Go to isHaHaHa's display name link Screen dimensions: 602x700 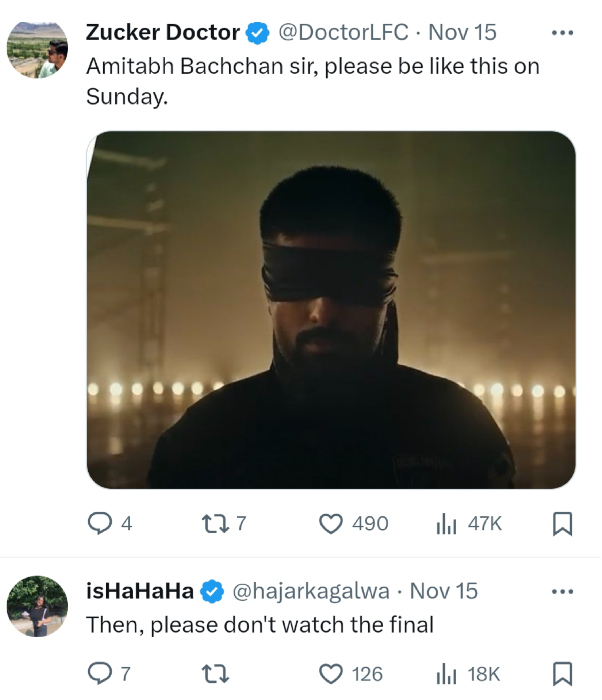coord(140,590)
